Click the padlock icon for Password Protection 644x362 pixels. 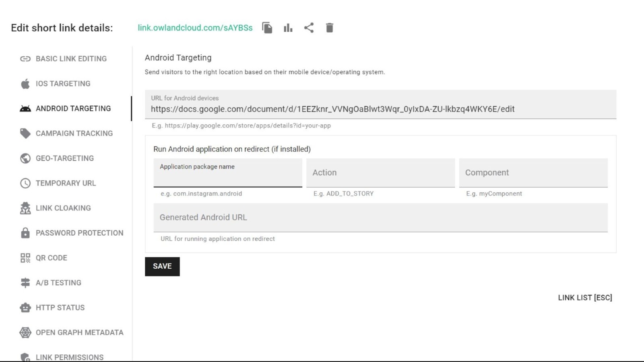click(25, 233)
